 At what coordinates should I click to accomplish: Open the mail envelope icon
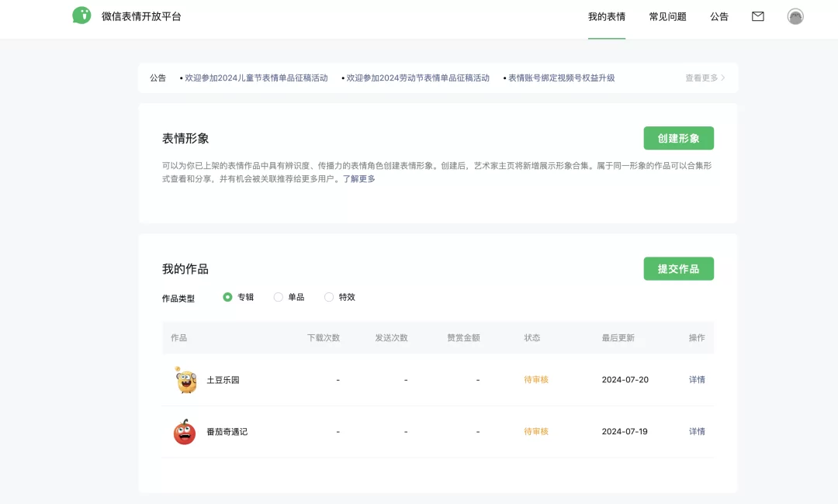point(758,16)
